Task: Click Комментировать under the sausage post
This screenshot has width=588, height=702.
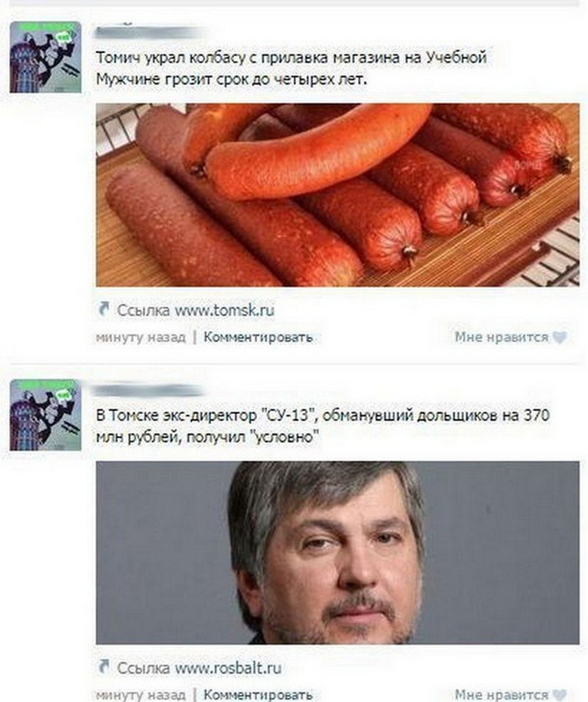Action: pos(258,337)
